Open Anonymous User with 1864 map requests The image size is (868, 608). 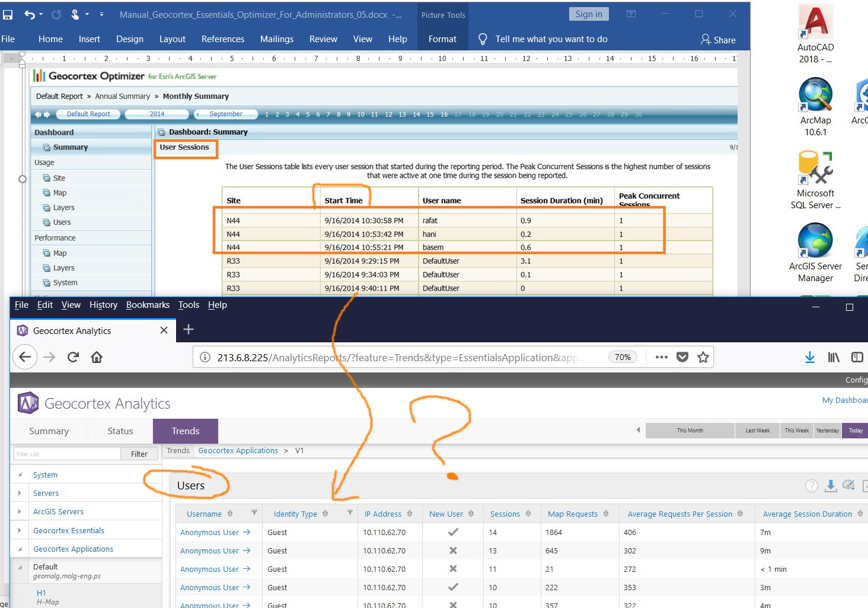coord(215,533)
